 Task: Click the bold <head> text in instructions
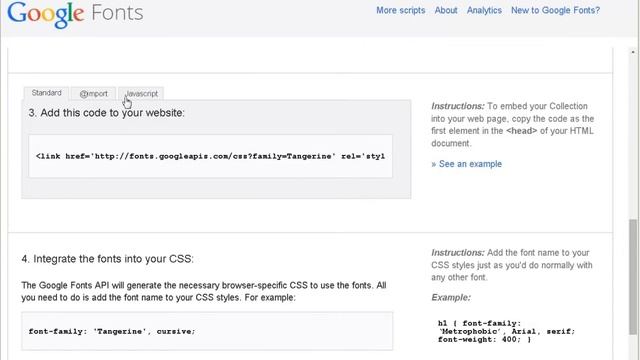coord(521,131)
